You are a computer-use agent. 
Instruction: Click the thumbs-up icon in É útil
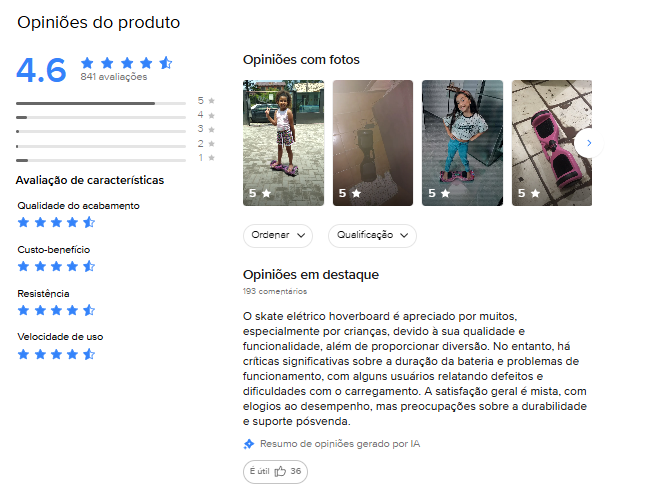tap(280, 471)
